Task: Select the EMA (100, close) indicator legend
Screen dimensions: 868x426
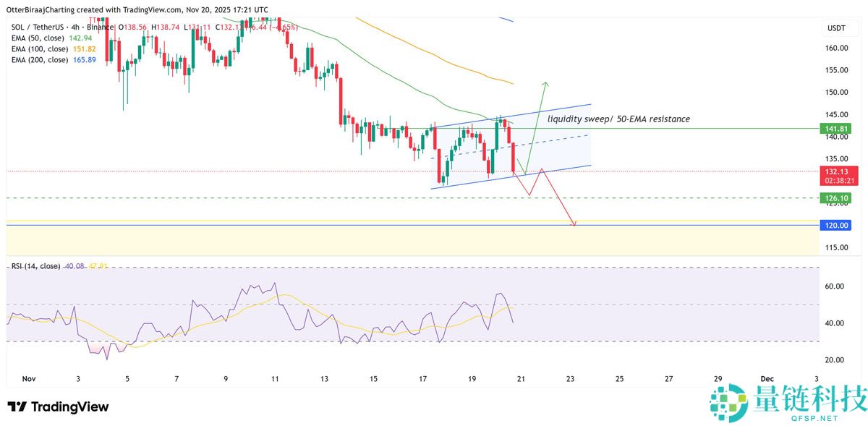Action: tap(40, 48)
